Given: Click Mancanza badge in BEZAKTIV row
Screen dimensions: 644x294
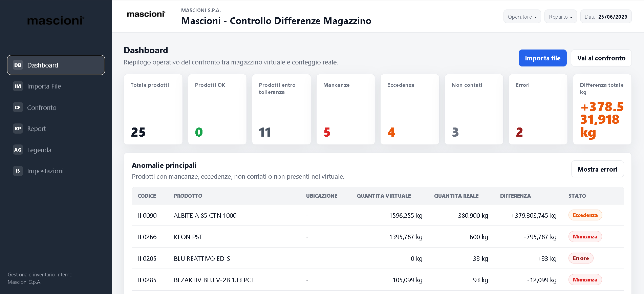Looking at the screenshot, I should pyautogui.click(x=585, y=280).
